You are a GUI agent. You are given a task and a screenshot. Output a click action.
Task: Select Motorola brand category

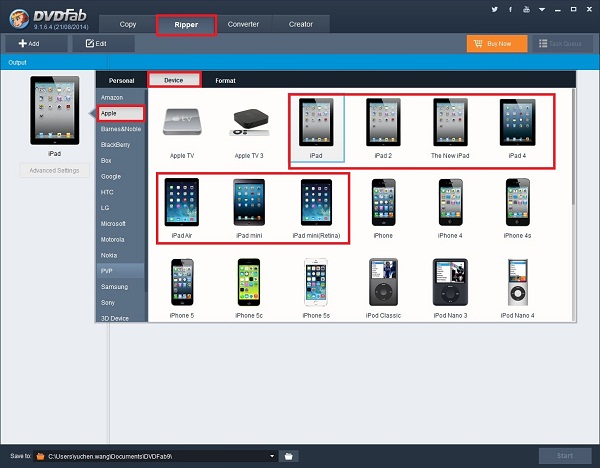[120, 240]
